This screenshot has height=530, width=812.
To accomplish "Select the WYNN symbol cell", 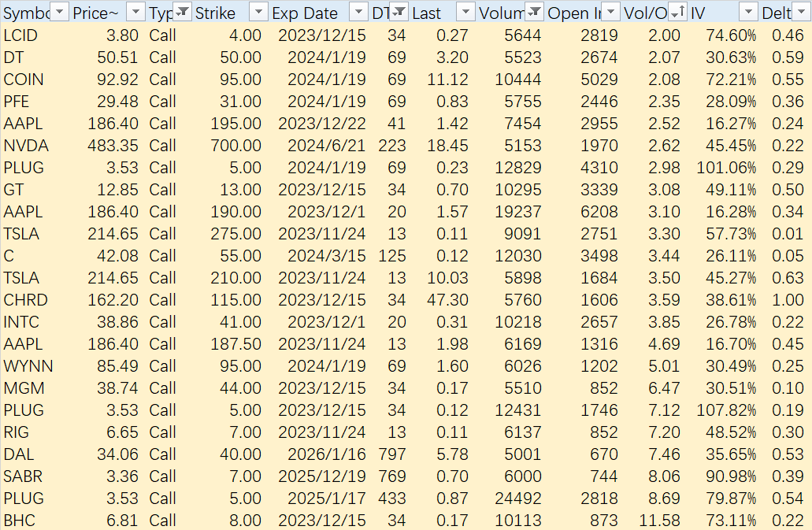I will click(28, 366).
